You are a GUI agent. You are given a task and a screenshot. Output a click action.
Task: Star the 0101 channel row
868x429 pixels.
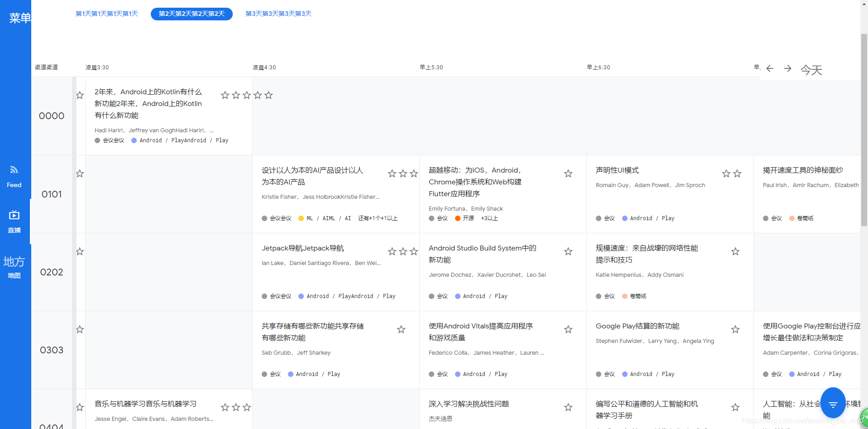click(x=80, y=174)
